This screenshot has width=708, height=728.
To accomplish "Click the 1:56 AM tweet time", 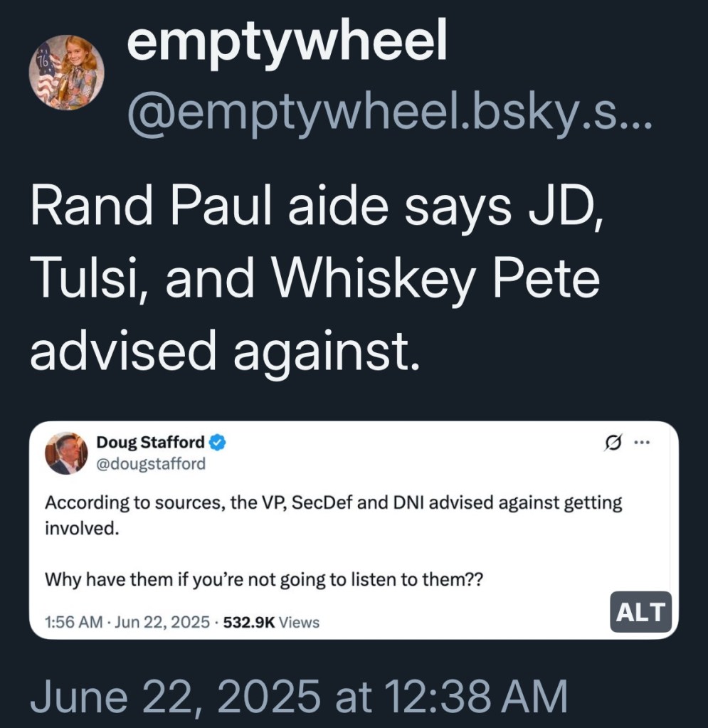I will point(73,623).
